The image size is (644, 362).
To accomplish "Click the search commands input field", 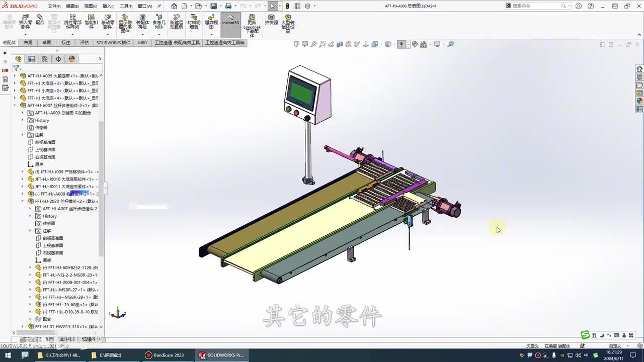I will 536,6.
